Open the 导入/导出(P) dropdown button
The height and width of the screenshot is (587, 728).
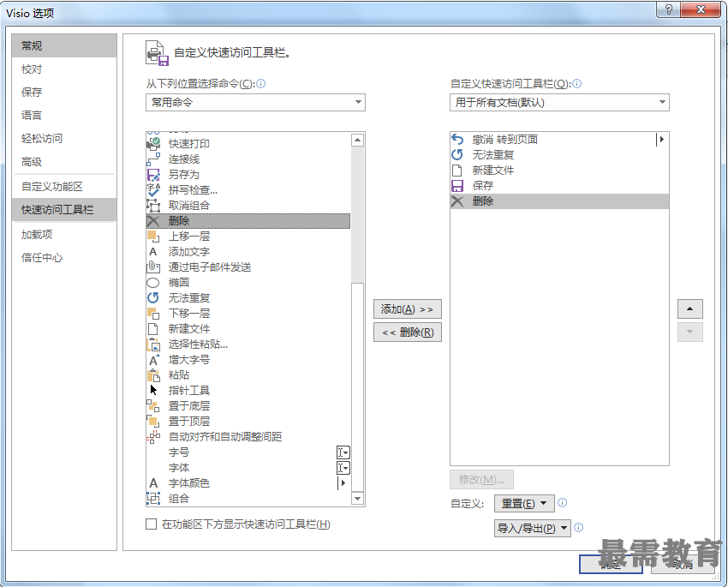pyautogui.click(x=533, y=528)
